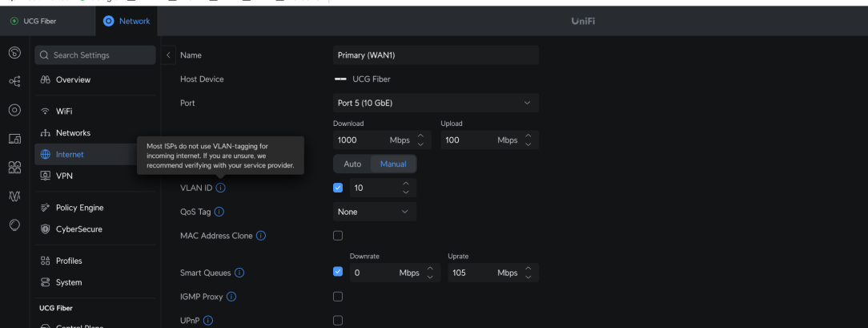The height and width of the screenshot is (328, 868).
Task: Open the Client Devices icon in left rail
Action: point(15,139)
